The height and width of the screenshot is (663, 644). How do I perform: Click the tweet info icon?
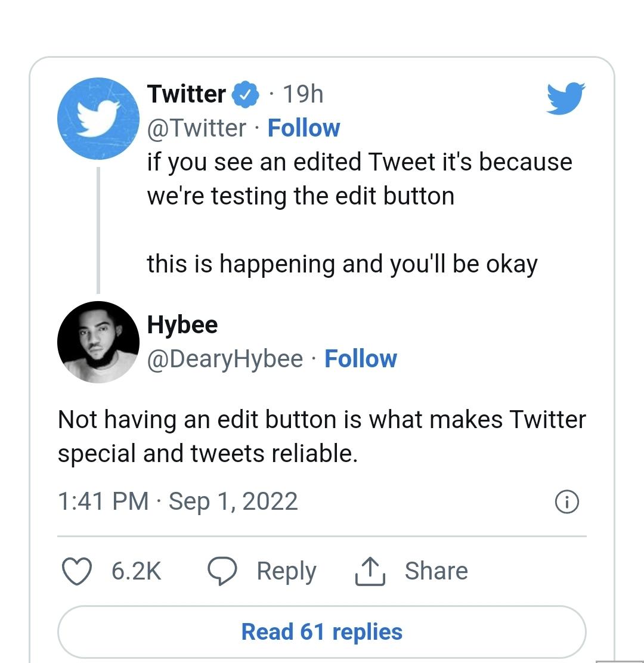tap(566, 503)
